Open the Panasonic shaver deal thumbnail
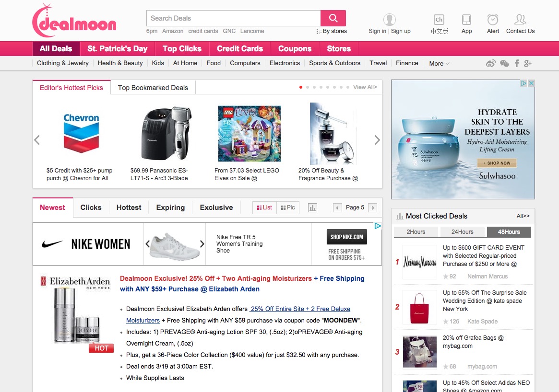 pyautogui.click(x=166, y=132)
